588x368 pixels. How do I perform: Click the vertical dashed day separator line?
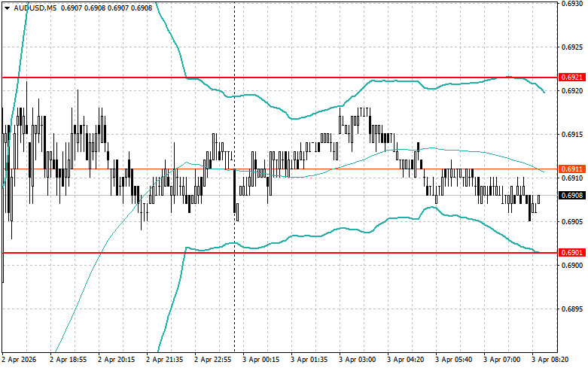click(235, 176)
